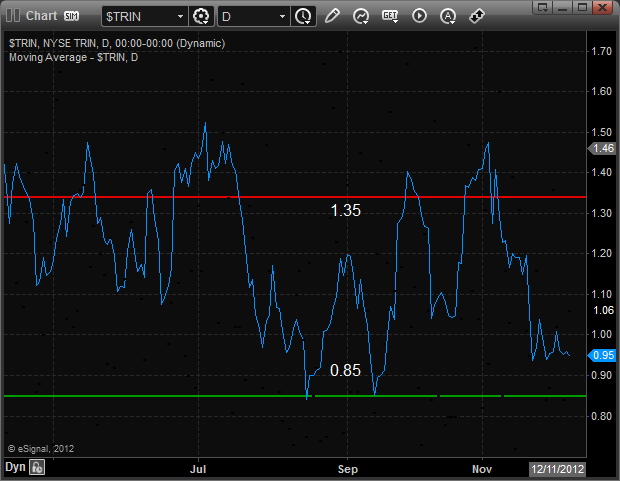Open the GET tools menu
This screenshot has width=620, height=481.
[x=390, y=16]
